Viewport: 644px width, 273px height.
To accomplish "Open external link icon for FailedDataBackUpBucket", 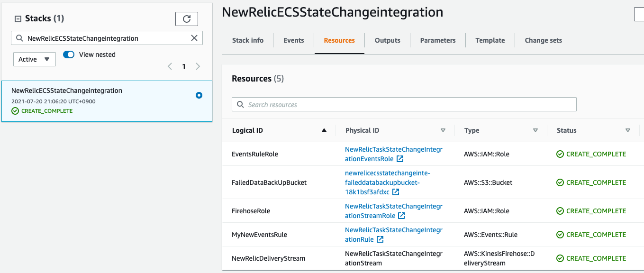I will tap(396, 192).
